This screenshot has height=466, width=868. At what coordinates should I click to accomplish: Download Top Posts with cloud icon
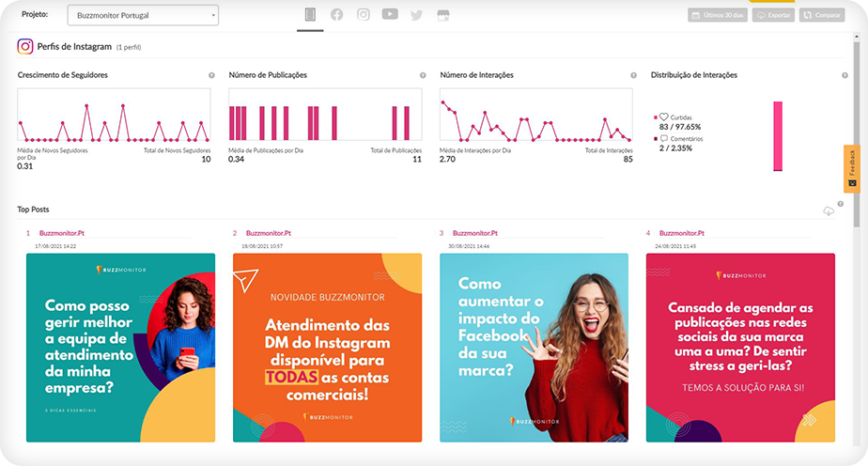click(829, 210)
